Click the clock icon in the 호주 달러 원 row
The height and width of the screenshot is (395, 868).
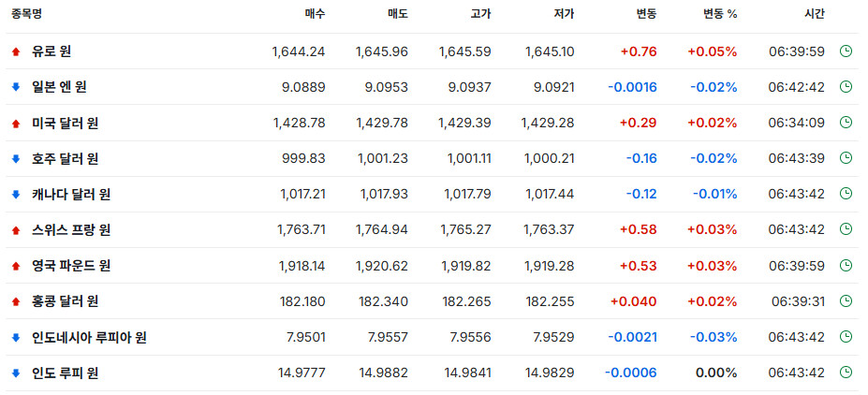846,158
